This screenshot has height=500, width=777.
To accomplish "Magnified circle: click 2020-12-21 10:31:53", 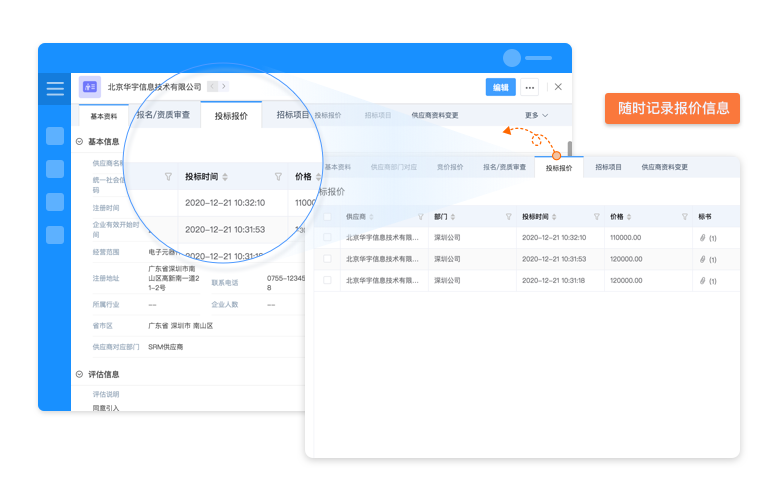I will 225,229.
